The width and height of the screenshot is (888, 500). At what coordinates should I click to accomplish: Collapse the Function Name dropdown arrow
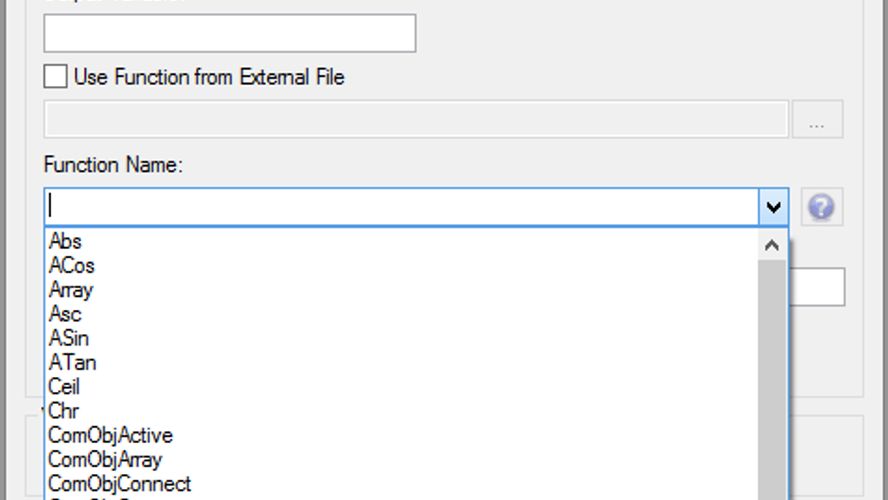coord(773,207)
